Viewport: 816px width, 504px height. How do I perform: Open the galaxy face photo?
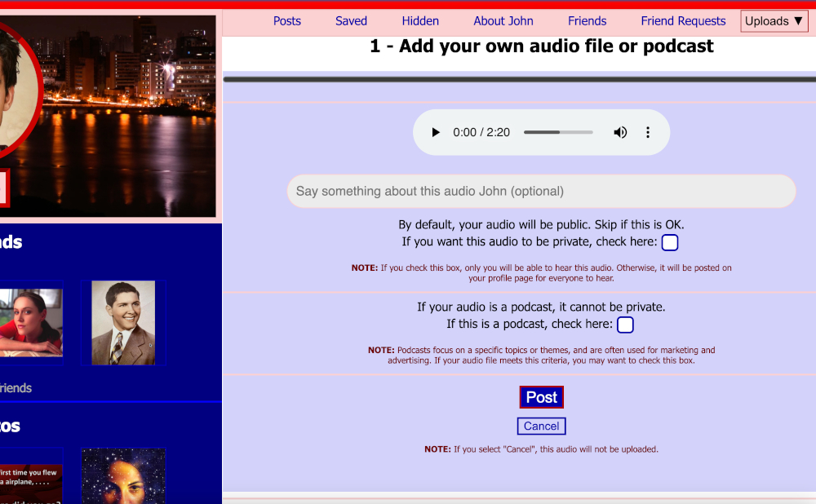[x=123, y=476]
